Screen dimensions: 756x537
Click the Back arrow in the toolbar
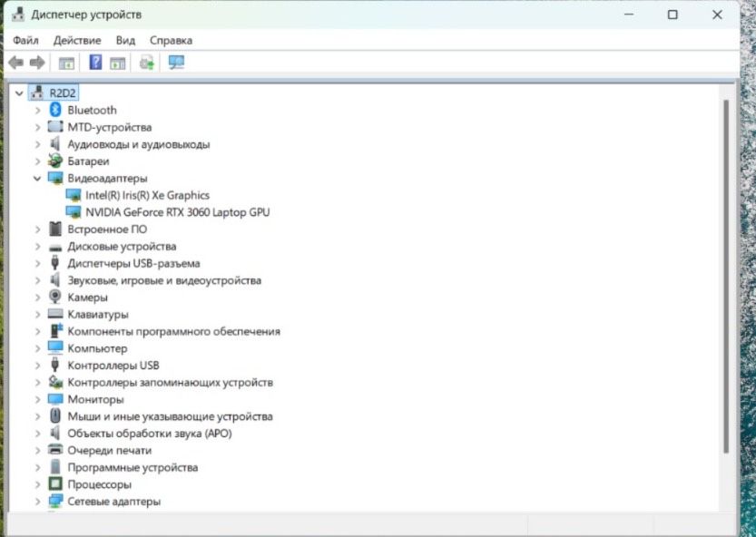pyautogui.click(x=16, y=63)
